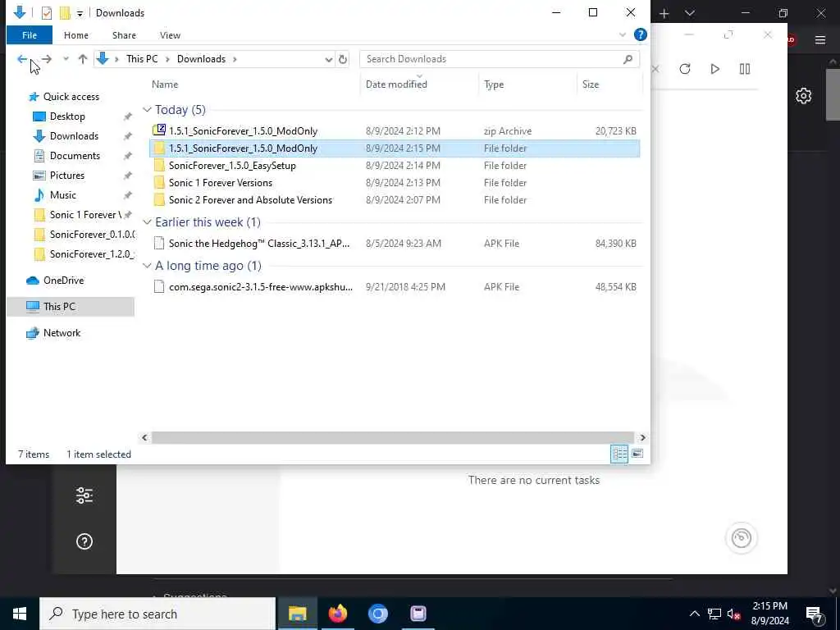Open the Recent locations dropdown arrow
The width and height of the screenshot is (840, 630).
click(x=66, y=59)
